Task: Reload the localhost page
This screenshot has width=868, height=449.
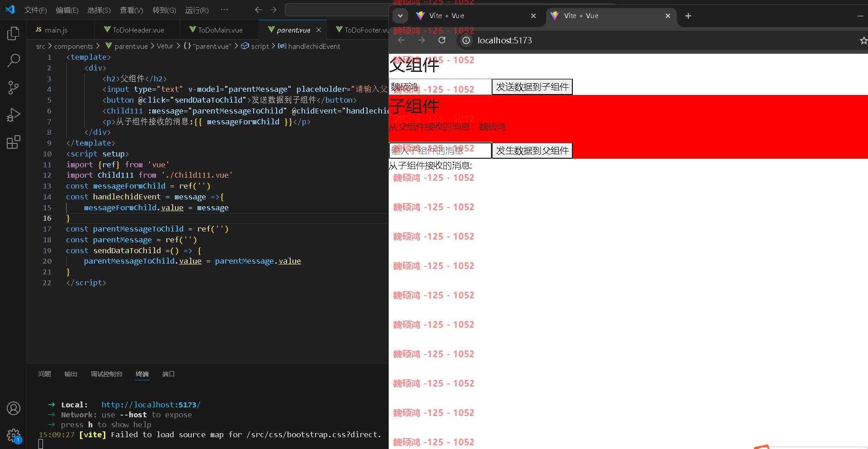Action: coord(442,40)
